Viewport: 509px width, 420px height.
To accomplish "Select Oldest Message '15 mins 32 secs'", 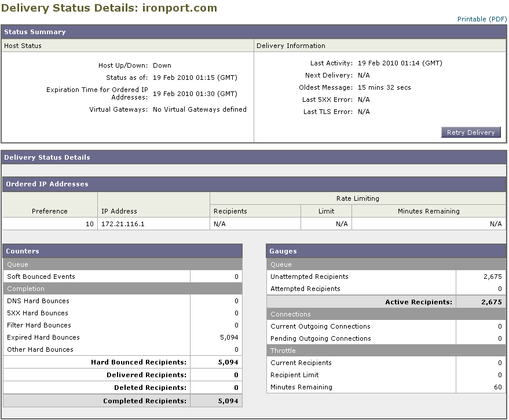I will [385, 87].
